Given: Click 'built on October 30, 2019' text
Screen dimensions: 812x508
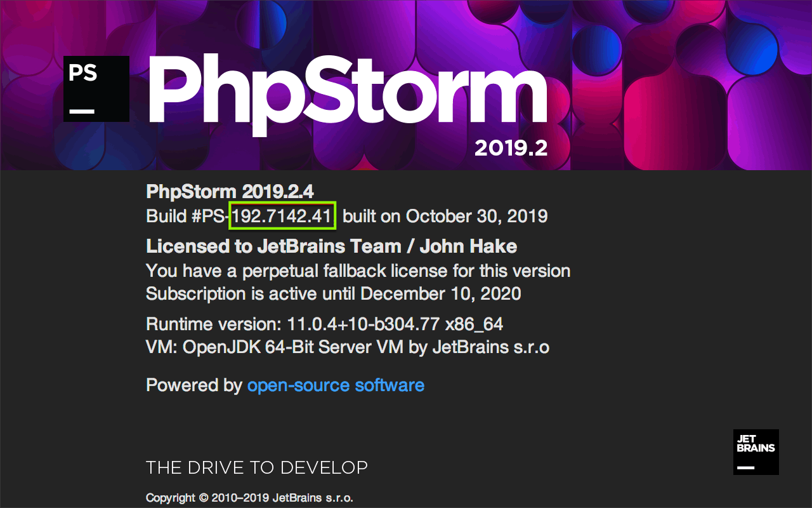Looking at the screenshot, I should (x=445, y=216).
